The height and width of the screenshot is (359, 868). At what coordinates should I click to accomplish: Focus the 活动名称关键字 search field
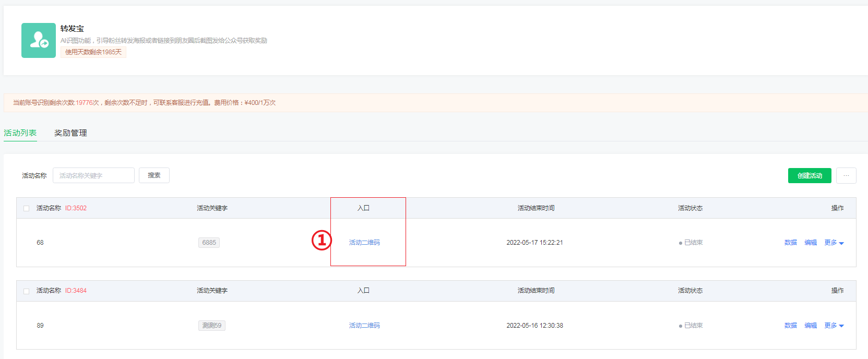point(93,175)
